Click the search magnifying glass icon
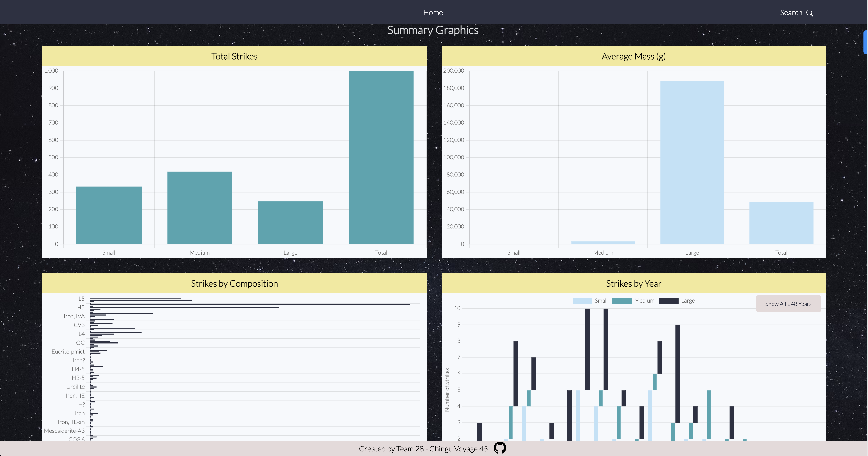Image resolution: width=868 pixels, height=456 pixels. (x=810, y=13)
